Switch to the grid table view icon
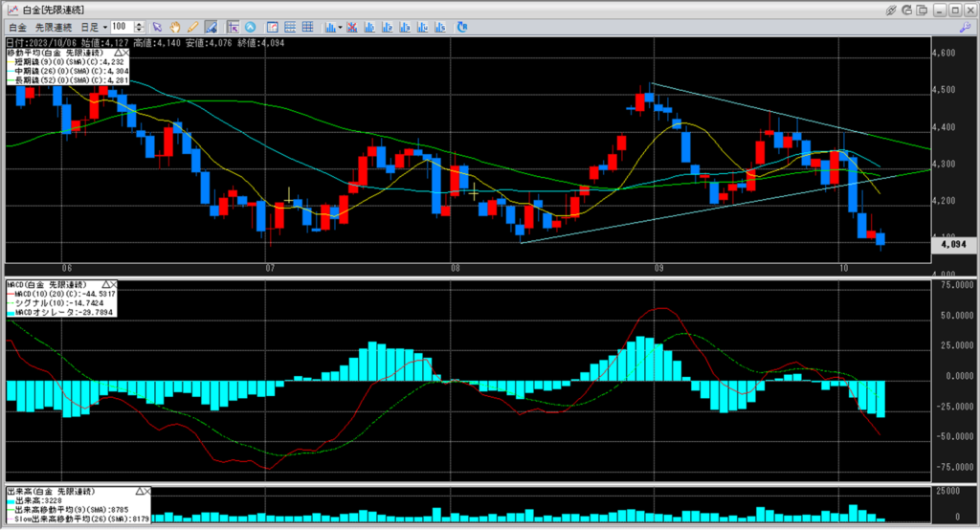The height and width of the screenshot is (530, 980). point(306,27)
